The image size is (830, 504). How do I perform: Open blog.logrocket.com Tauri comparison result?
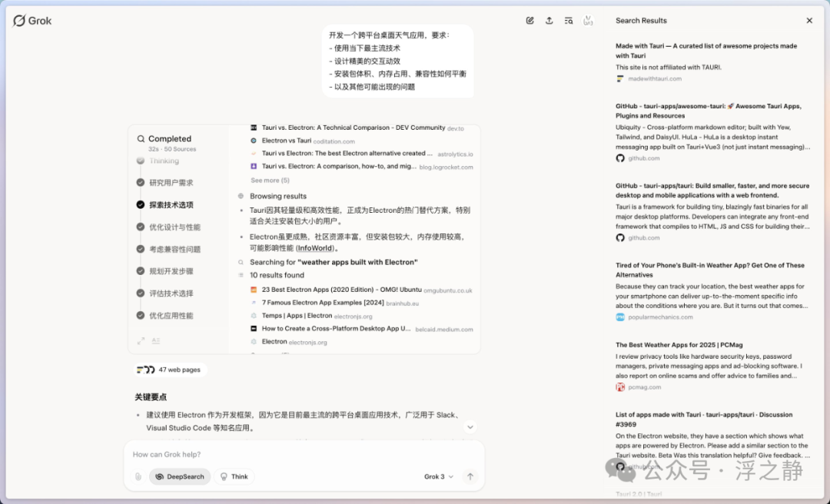click(339, 166)
